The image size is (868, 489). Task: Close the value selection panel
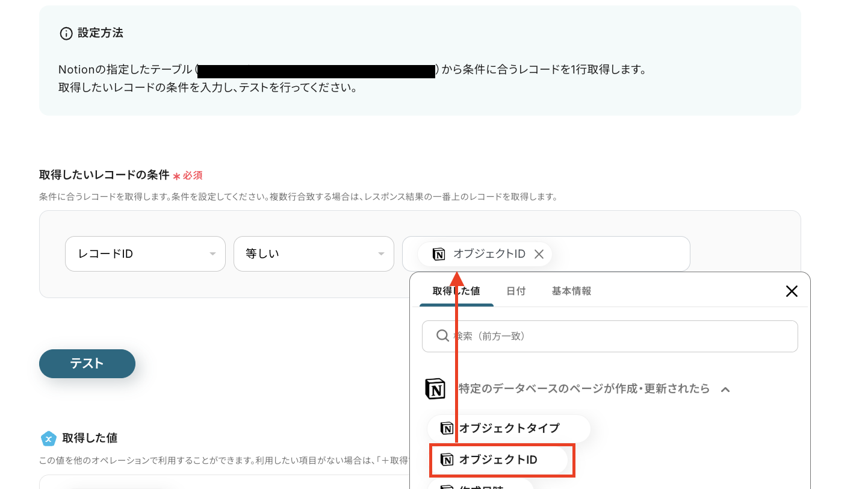pos(792,291)
